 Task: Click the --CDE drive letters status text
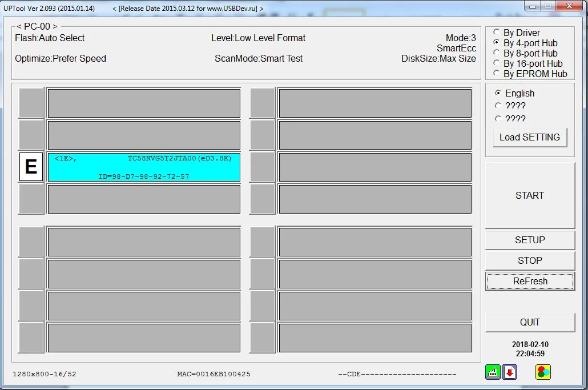397,374
